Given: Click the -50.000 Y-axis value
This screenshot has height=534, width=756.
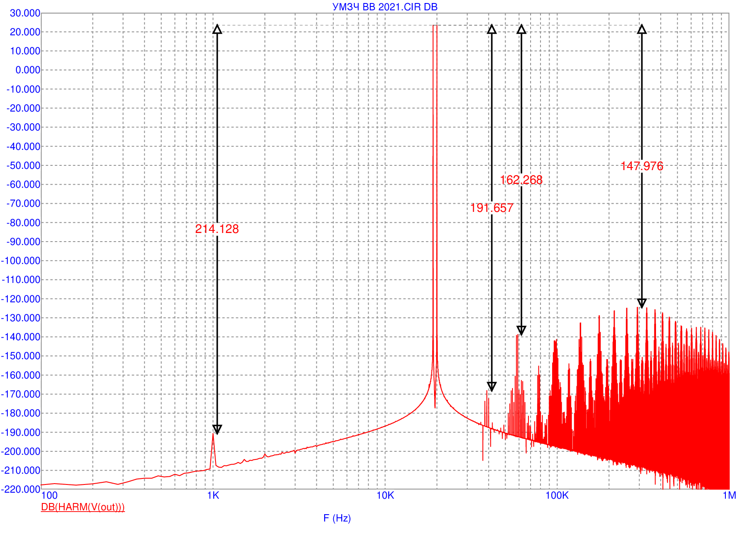Looking at the screenshot, I should [23, 165].
